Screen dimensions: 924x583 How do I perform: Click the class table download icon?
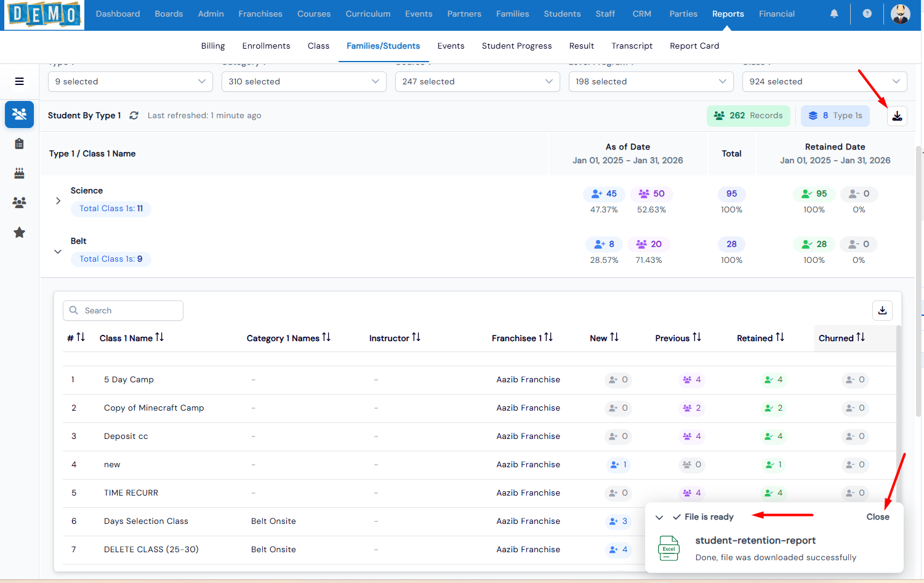[882, 310]
